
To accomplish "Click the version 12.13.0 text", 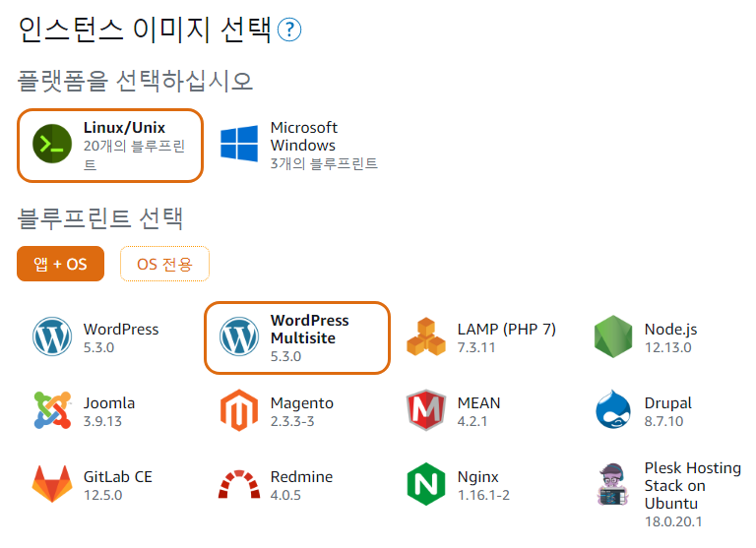I will pos(668,347).
